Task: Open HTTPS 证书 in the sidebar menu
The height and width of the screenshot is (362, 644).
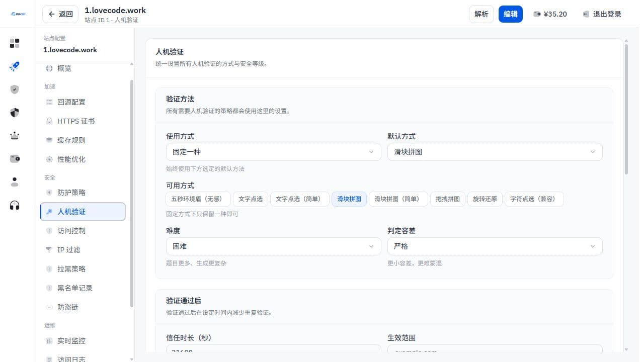Action: (x=83, y=121)
